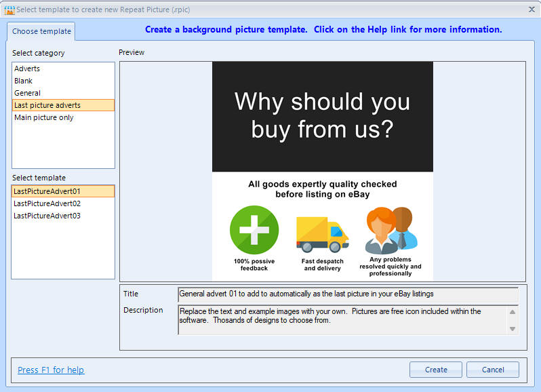Choose the LastPictureAdvert03 template
Image resolution: width=541 pixels, height=392 pixels.
[x=63, y=216]
